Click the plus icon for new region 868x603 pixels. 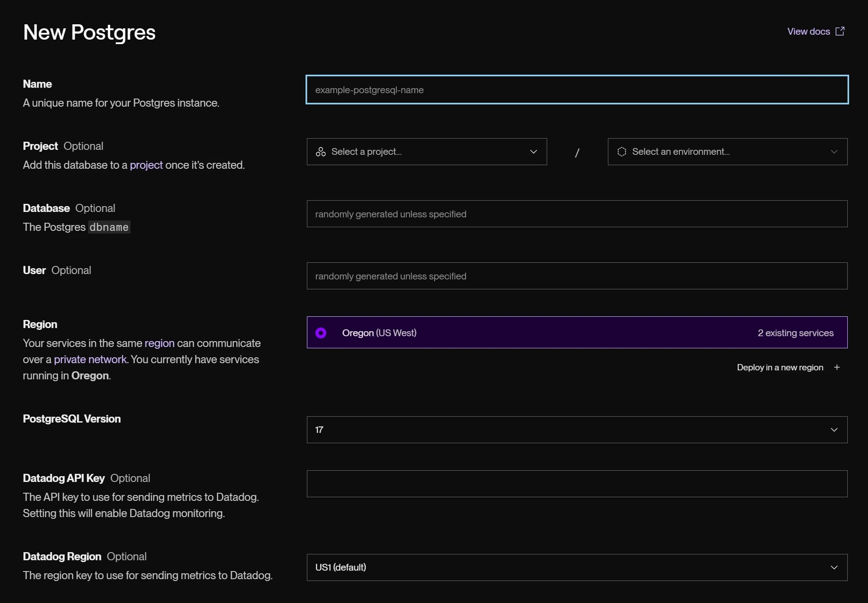[x=837, y=367]
